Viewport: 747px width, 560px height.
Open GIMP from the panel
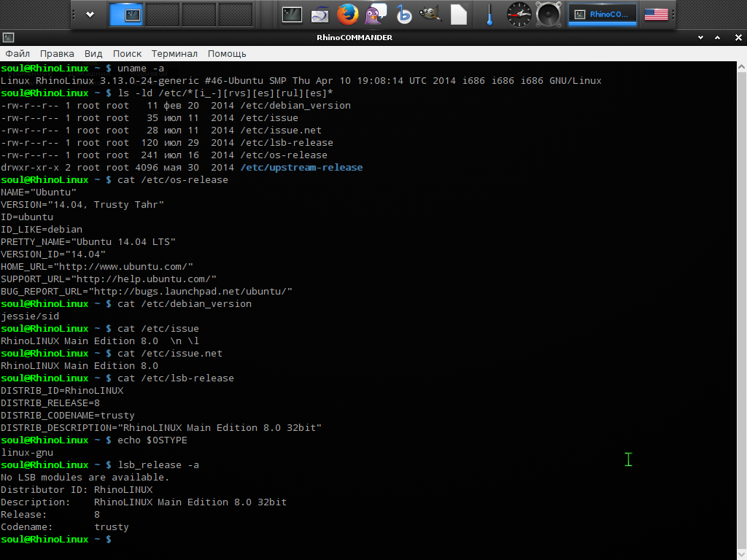430,14
